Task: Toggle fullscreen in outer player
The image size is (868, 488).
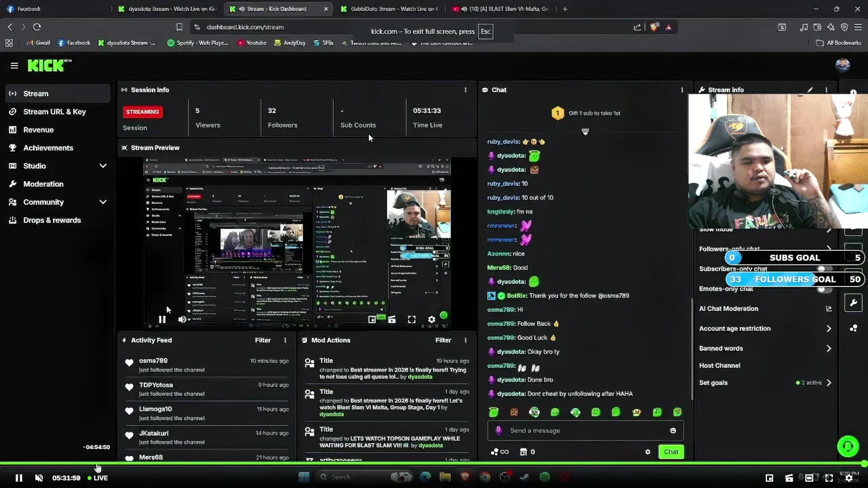Action: pos(829,478)
